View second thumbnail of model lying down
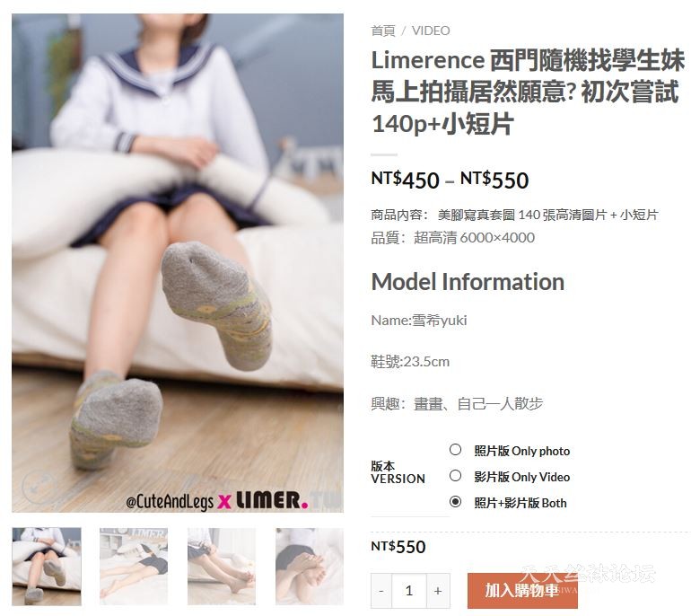691x616 pixels. tap(134, 567)
